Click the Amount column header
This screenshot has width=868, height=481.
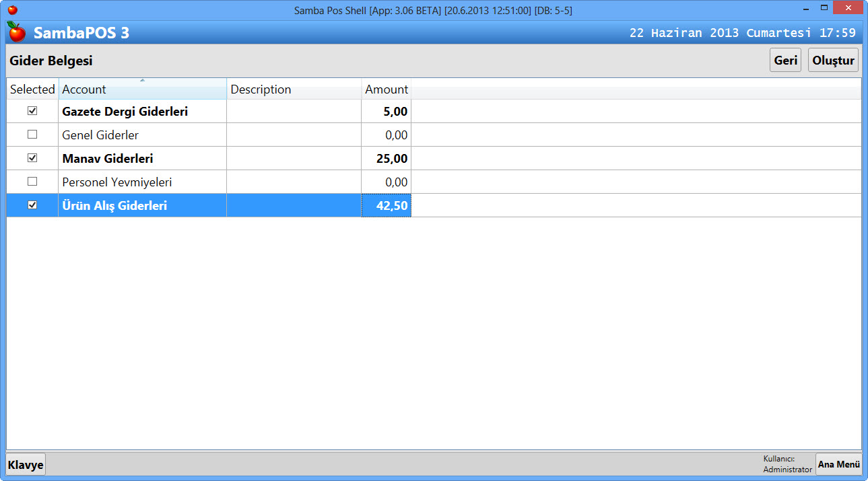386,89
